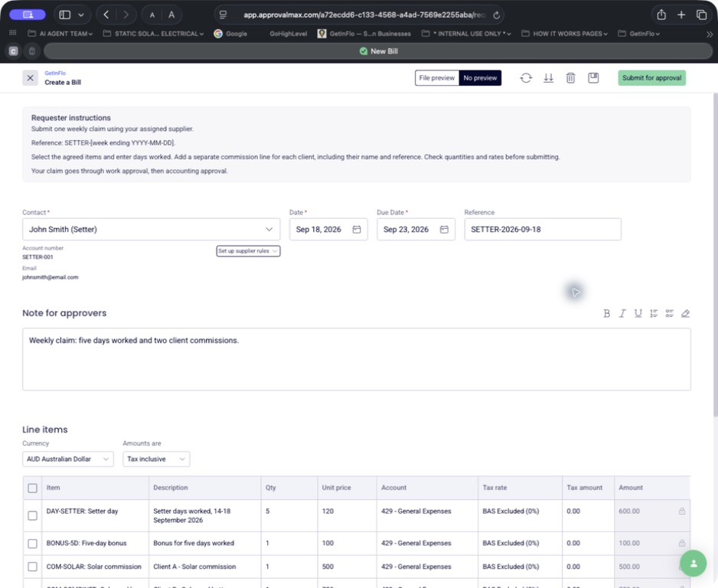Image resolution: width=718 pixels, height=588 pixels.
Task: Open the Google bookmark
Action: pyautogui.click(x=231, y=34)
